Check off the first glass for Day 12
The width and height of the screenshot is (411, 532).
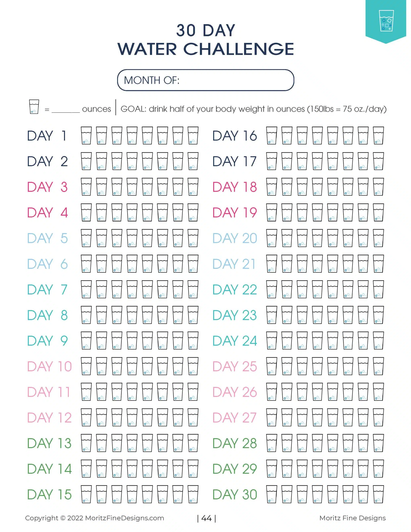tap(86, 417)
